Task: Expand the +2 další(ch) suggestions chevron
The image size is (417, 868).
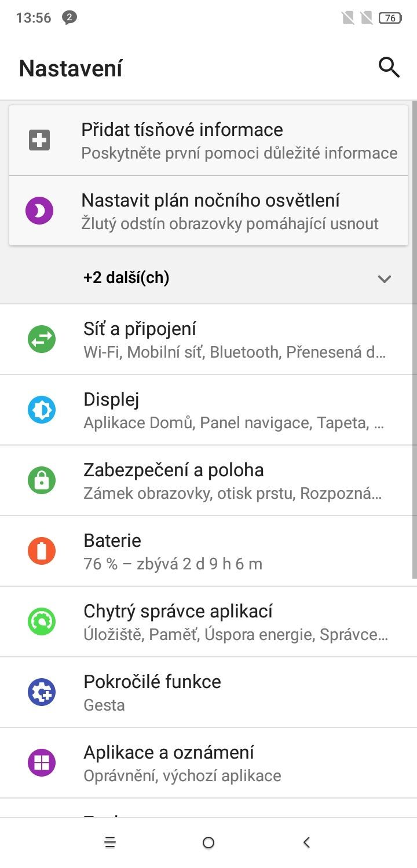Action: point(384,278)
